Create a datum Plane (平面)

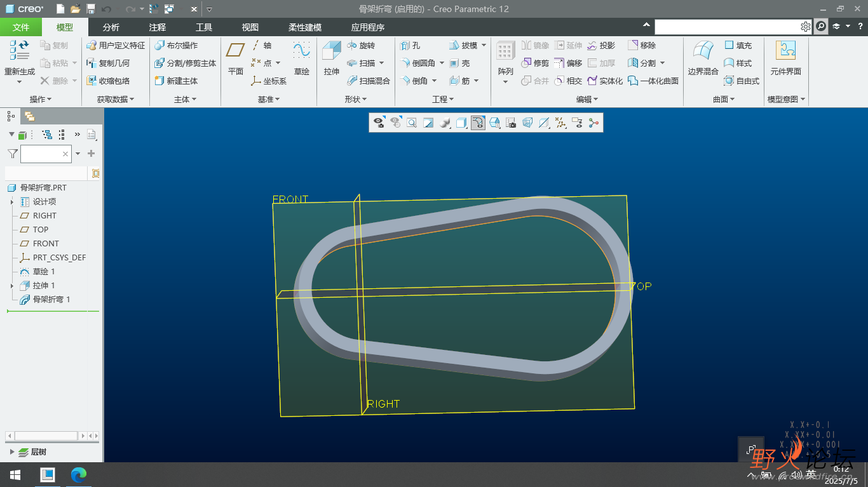(236, 59)
